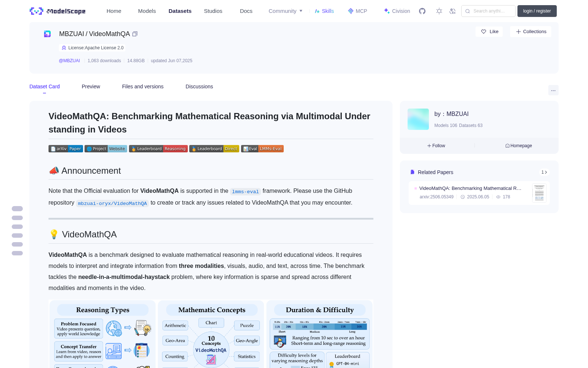Focus the search anything field
Screen dimensions: 588x368
click(488, 11)
